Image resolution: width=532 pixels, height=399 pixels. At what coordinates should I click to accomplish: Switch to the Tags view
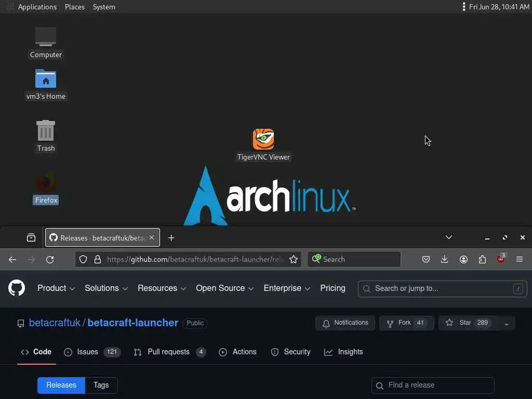coord(101,385)
